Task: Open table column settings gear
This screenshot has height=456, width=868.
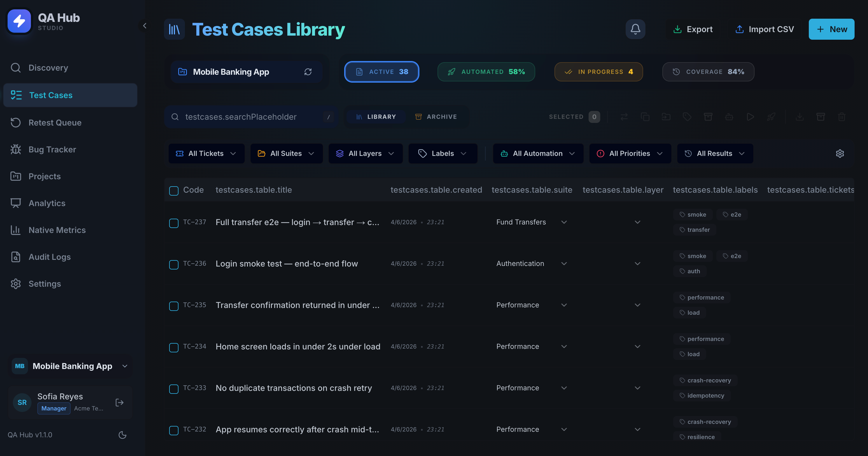Action: tap(840, 154)
